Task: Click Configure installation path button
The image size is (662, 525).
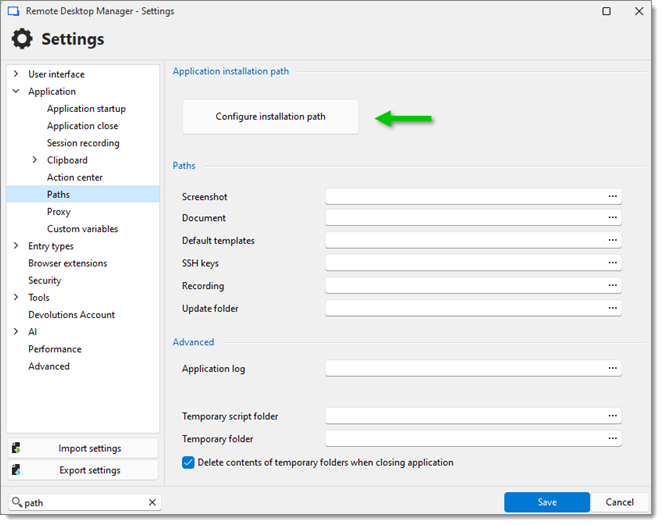Action: (270, 117)
